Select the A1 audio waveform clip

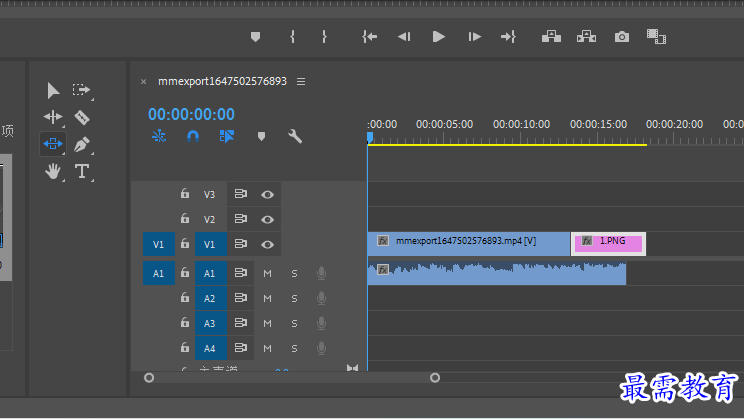[497, 273]
